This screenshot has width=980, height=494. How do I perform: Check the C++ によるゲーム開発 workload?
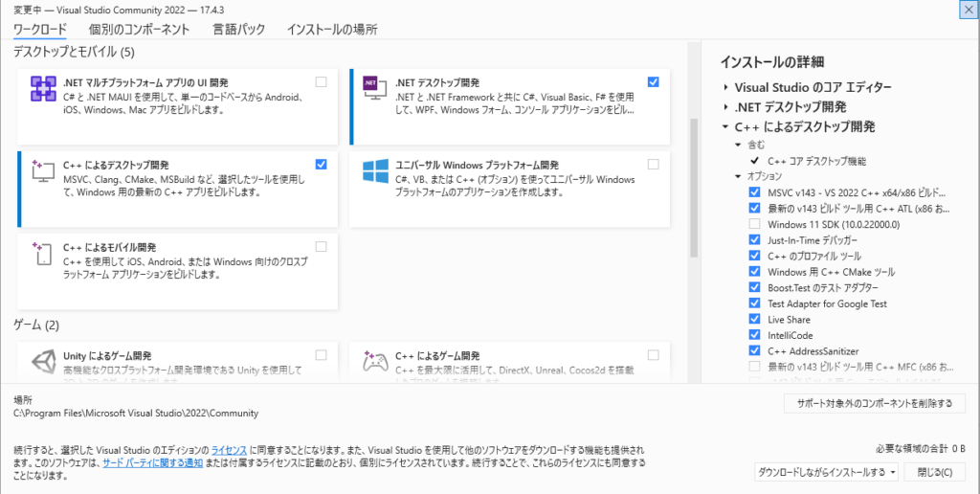click(653, 355)
